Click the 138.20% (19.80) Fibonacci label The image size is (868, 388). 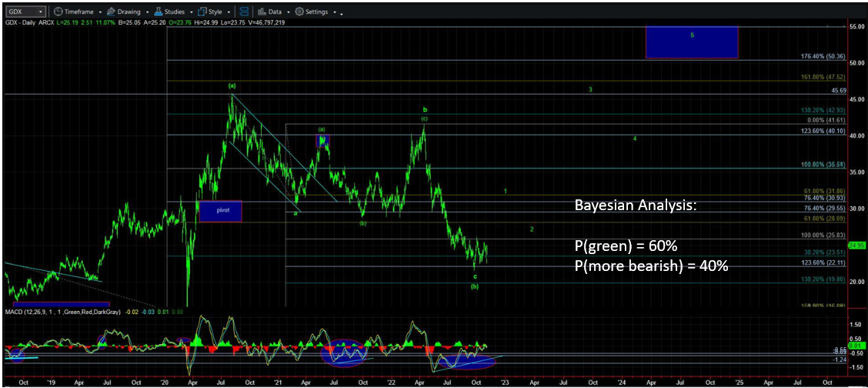(822, 279)
